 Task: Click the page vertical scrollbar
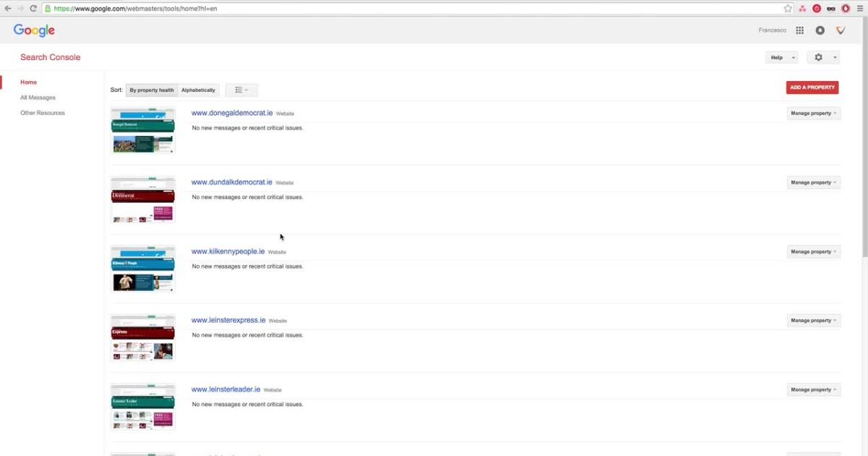[864, 145]
